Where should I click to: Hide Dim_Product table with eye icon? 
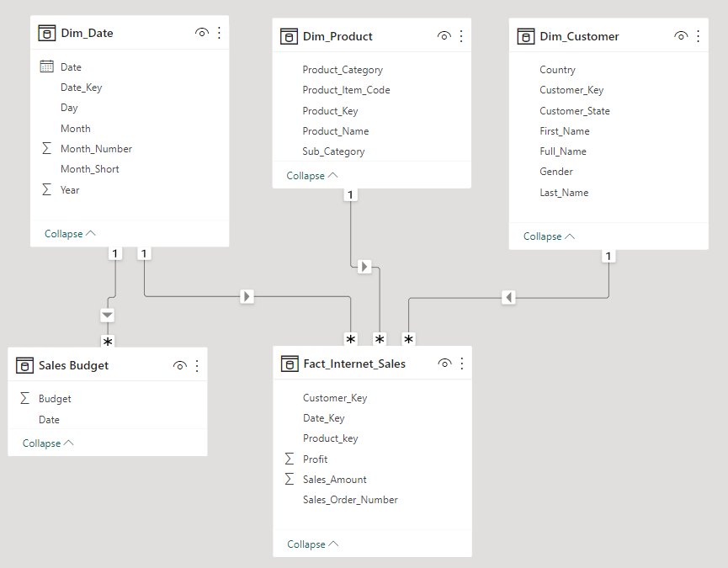pyautogui.click(x=444, y=36)
